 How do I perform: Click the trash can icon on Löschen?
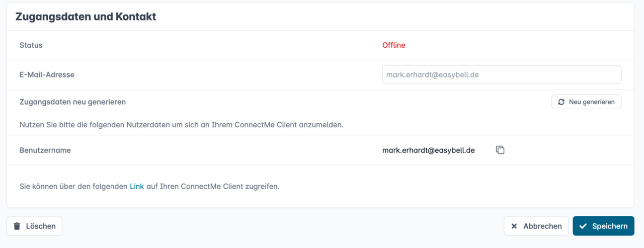[17, 226]
